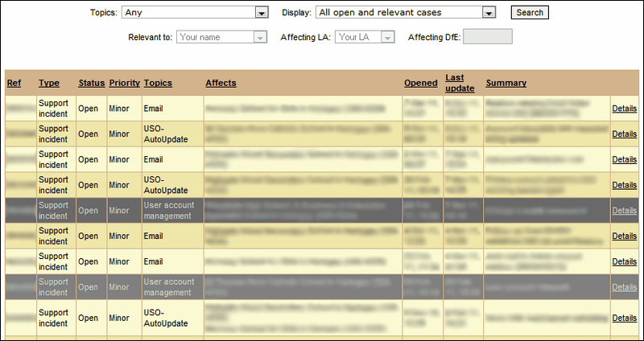Open Details of second Email incident row
Screen dimensions: 644x341
625,159
